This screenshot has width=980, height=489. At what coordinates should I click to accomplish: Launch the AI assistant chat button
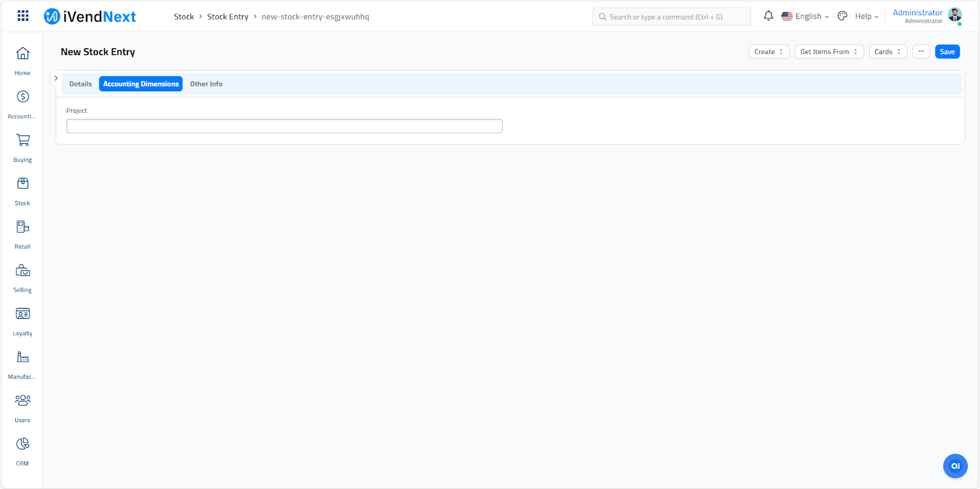click(x=955, y=466)
